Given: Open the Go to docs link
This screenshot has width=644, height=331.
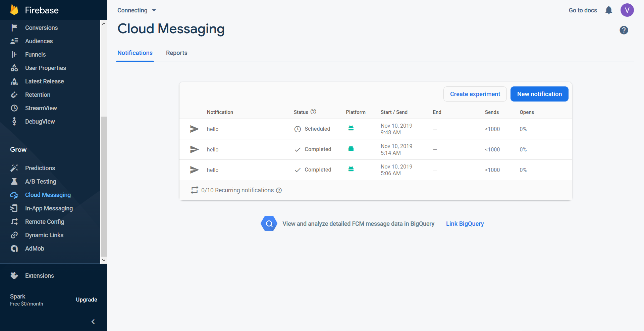Looking at the screenshot, I should [x=583, y=10].
